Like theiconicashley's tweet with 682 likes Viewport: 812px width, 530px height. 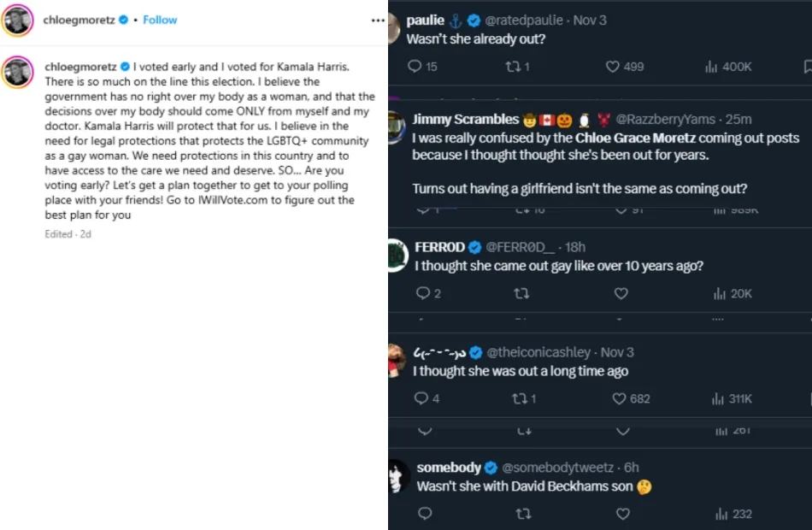click(620, 398)
